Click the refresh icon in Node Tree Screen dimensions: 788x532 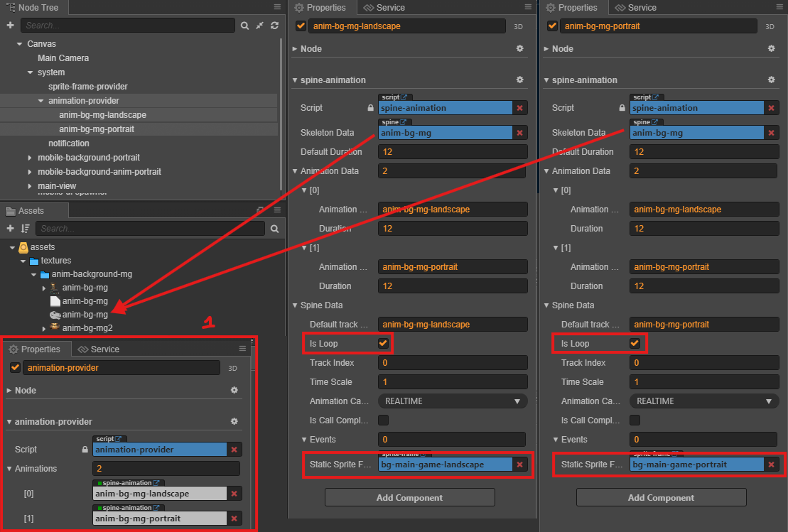pyautogui.click(x=274, y=25)
